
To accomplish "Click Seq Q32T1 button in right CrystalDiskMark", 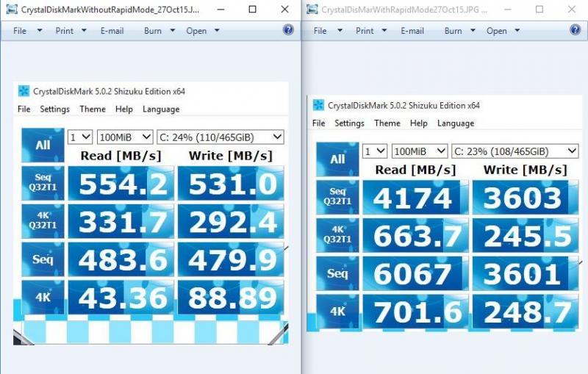I will point(337,198).
